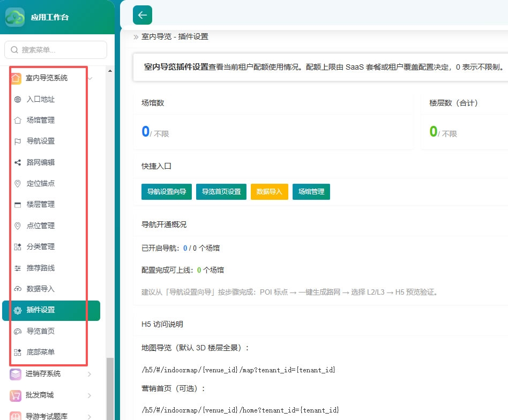Click the sidebar vertical scrollbar thumb

[110, 388]
